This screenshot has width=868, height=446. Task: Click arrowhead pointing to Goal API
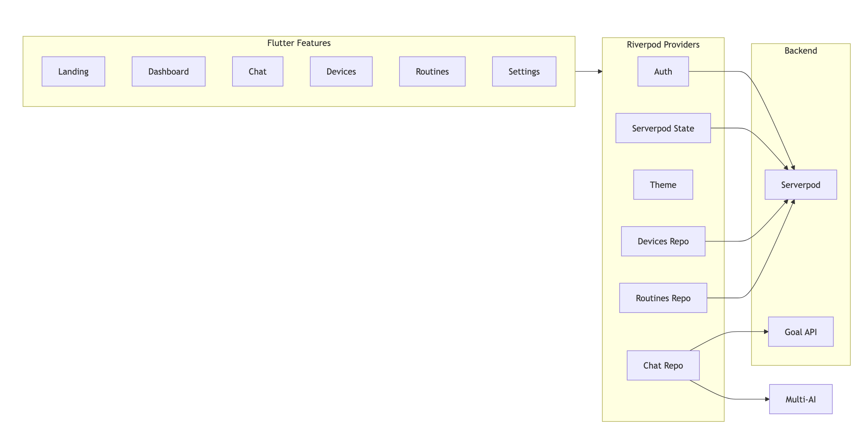(766, 332)
